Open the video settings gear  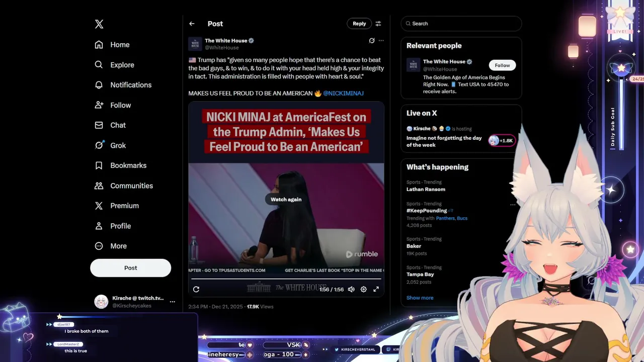(363, 289)
